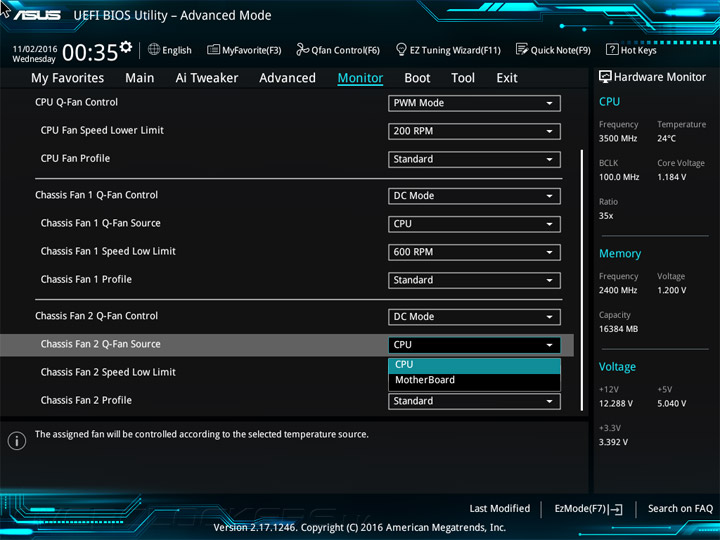Click the Quick Note notepad icon
720x540 pixels.
(x=522, y=49)
